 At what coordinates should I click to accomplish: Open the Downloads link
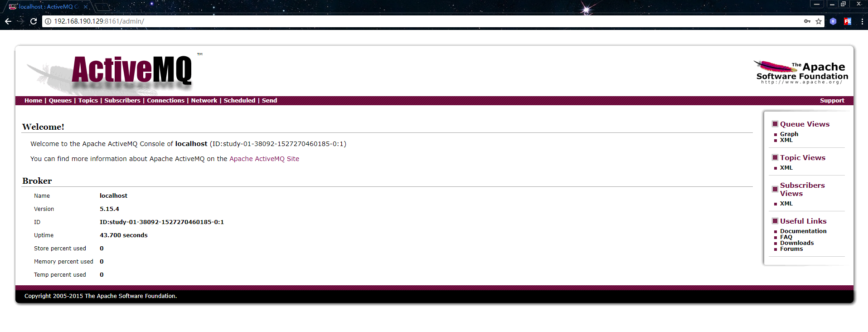(797, 243)
